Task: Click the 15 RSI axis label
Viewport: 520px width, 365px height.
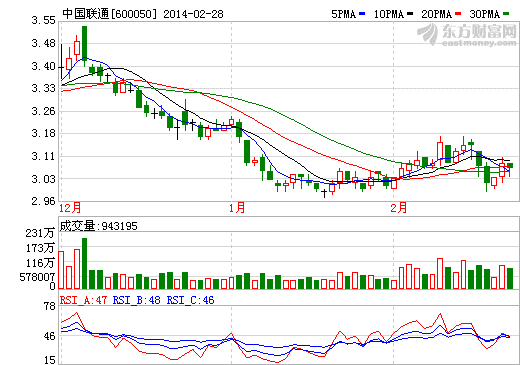Action: pos(50,360)
